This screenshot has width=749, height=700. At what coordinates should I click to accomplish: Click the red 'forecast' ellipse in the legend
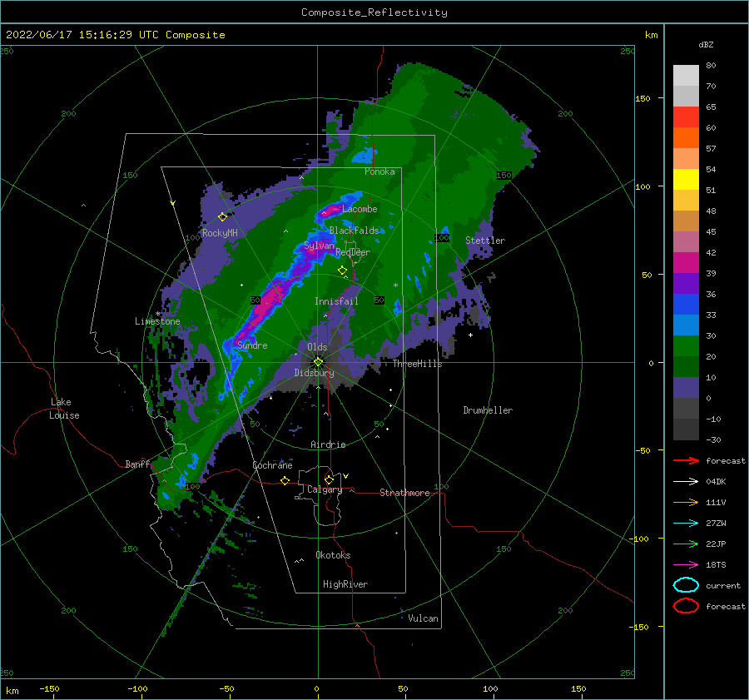[686, 606]
